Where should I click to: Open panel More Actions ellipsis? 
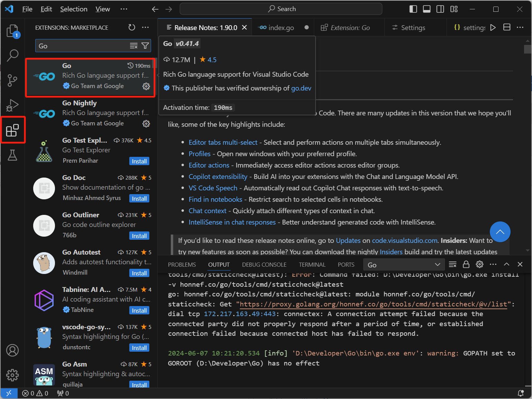pos(493,265)
